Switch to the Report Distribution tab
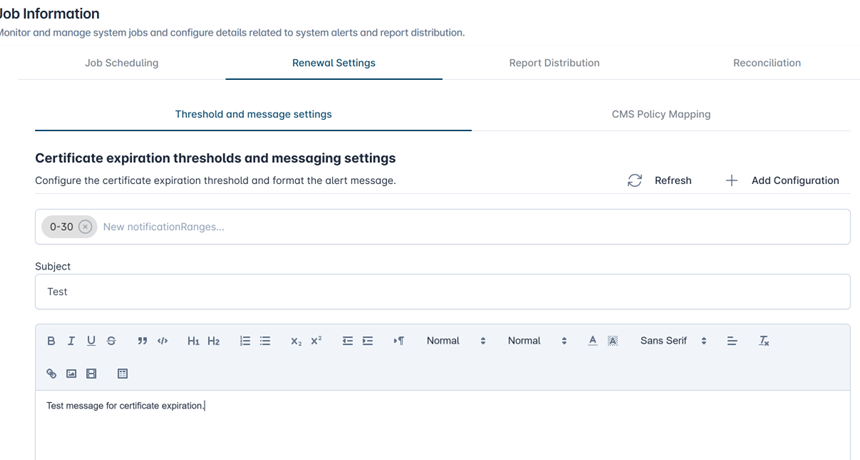 pos(554,63)
